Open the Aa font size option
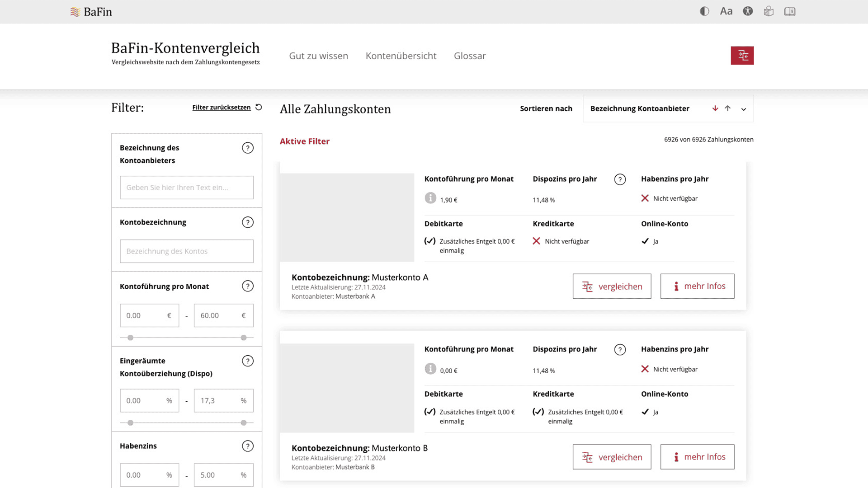Screen dimensions: 868x488 [726, 11]
